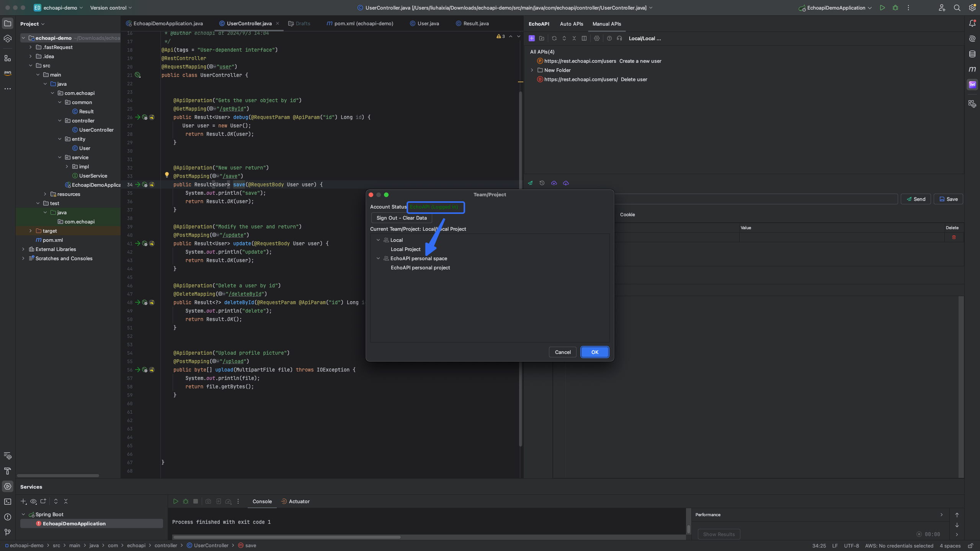
Task: Expand the .fastRequest folder
Action: [x=31, y=47]
